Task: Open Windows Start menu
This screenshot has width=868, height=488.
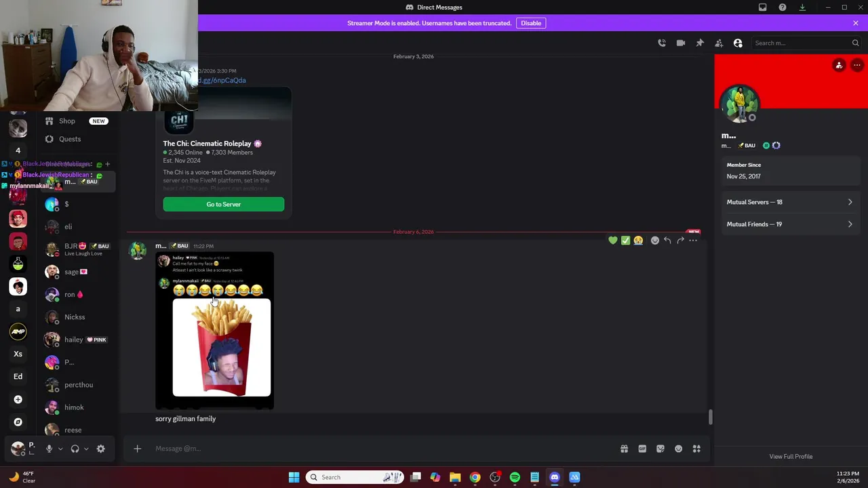Action: pos(294,477)
